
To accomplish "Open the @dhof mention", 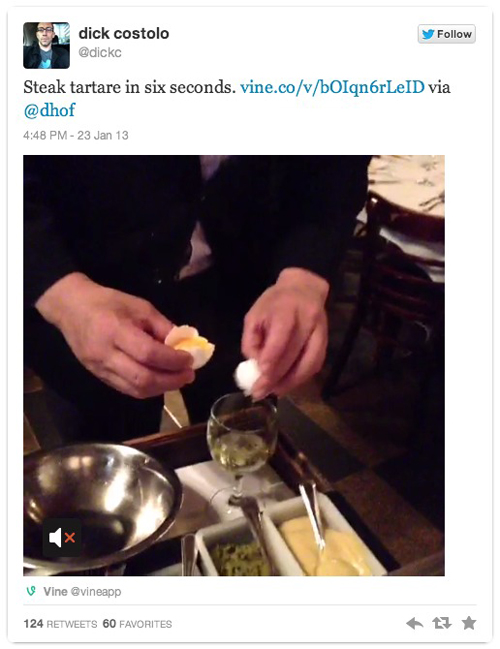I will click(50, 111).
